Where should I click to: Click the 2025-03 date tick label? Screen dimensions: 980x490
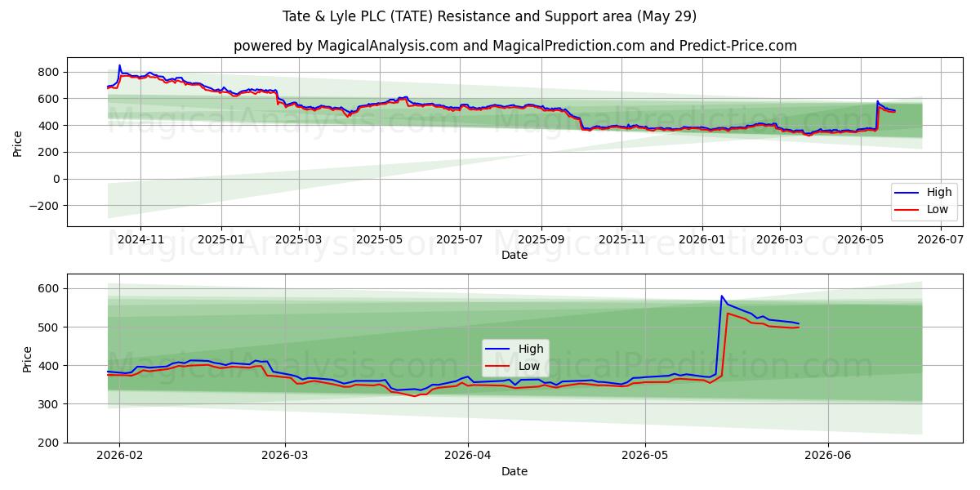click(298, 239)
